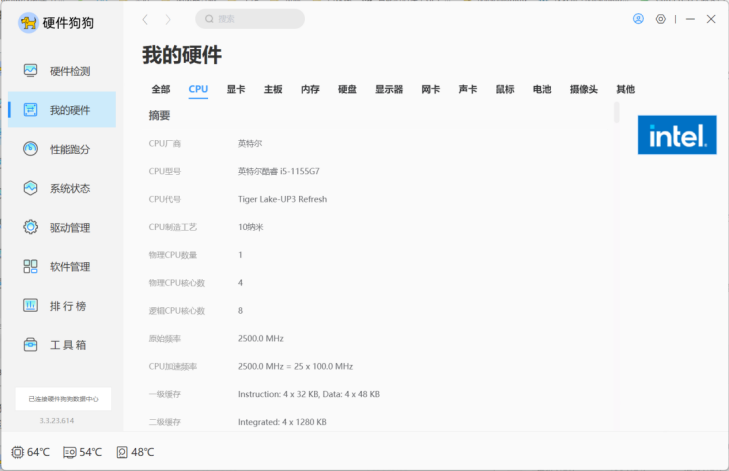This screenshot has width=729, height=471.
Task: Switch to 内存 tab
Action: pos(310,89)
